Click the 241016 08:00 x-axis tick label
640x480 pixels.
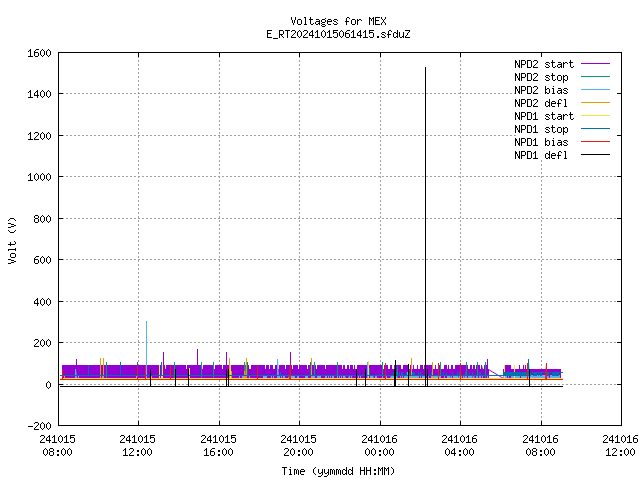point(540,446)
